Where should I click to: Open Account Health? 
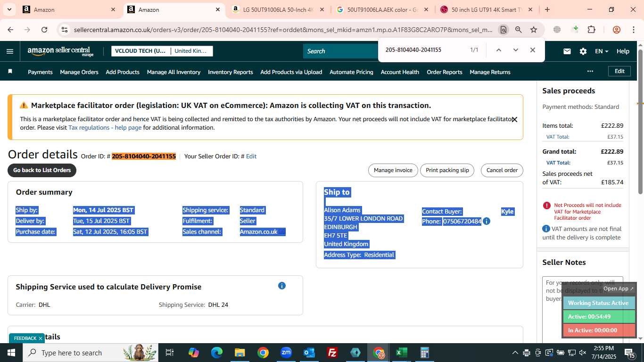[400, 72]
